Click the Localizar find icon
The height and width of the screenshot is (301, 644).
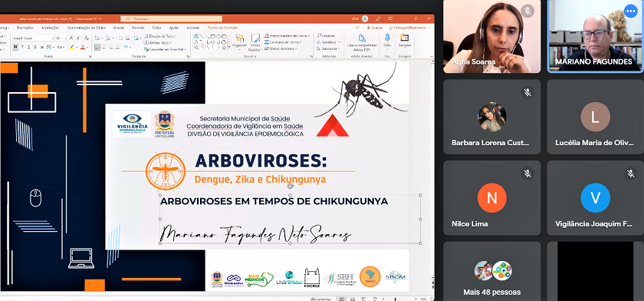point(319,36)
